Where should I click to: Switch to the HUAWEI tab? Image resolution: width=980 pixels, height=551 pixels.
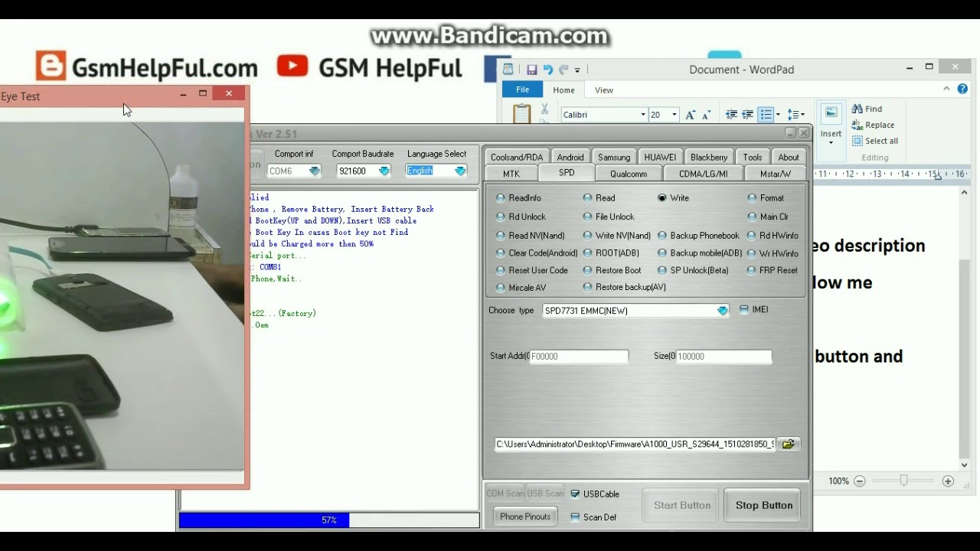point(660,158)
